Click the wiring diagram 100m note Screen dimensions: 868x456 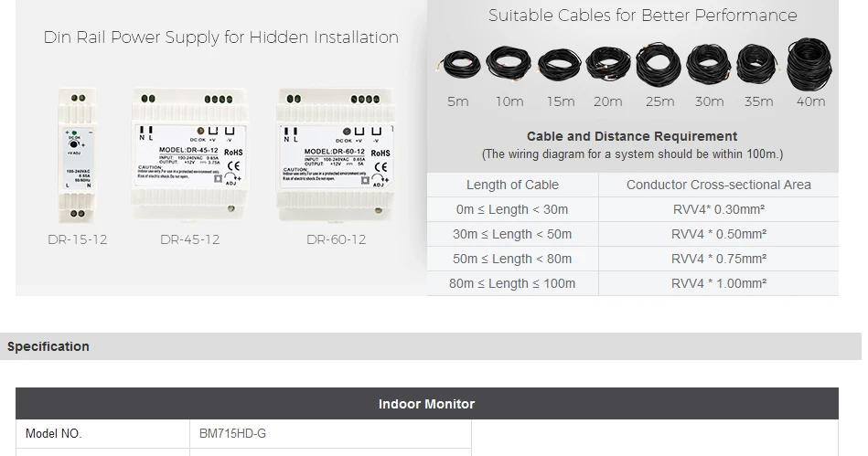tap(632, 154)
